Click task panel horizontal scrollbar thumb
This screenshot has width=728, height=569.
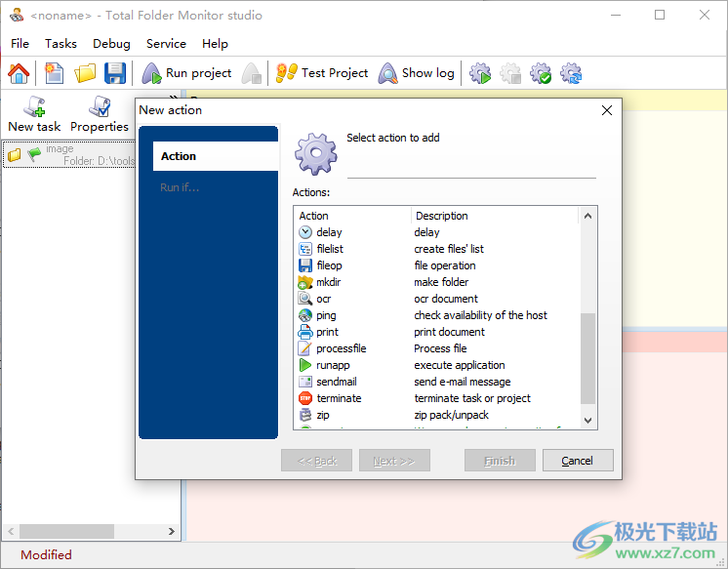point(66,531)
